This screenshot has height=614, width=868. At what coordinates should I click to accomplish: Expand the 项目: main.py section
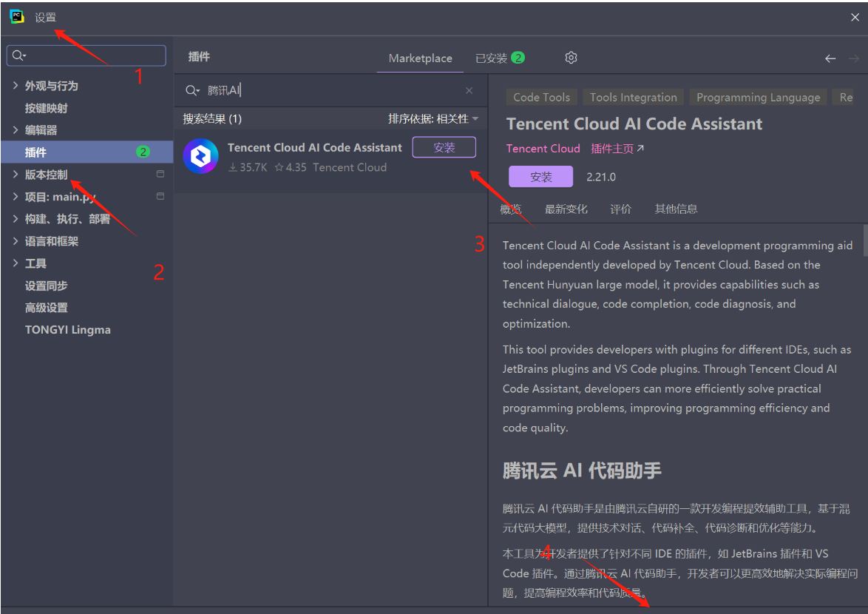(x=16, y=196)
